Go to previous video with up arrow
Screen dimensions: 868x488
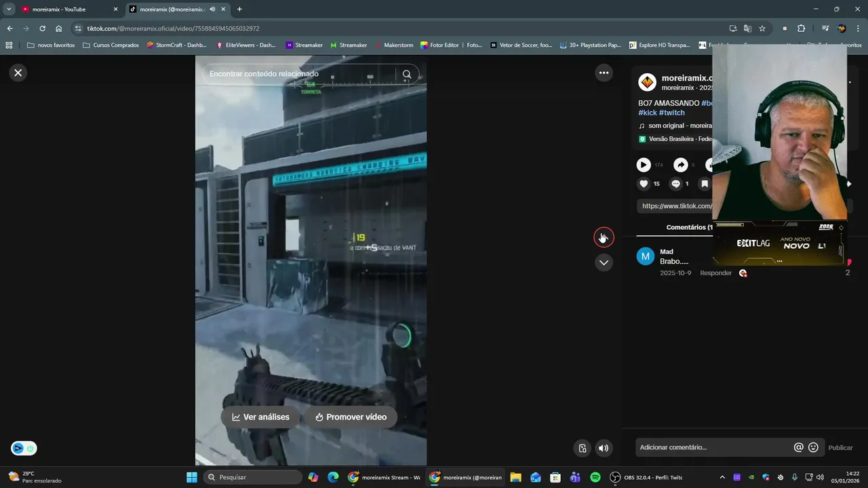pyautogui.click(x=604, y=237)
